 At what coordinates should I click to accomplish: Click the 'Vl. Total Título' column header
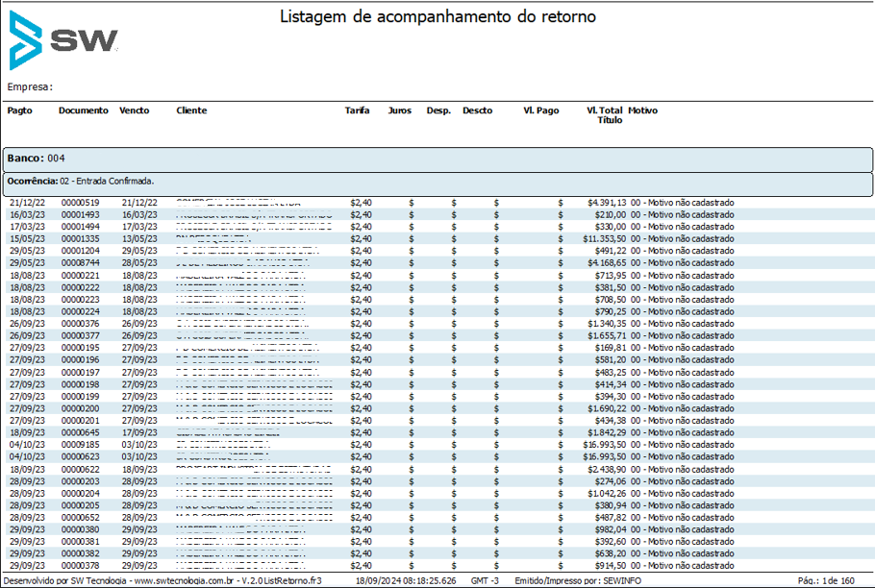tap(605, 114)
